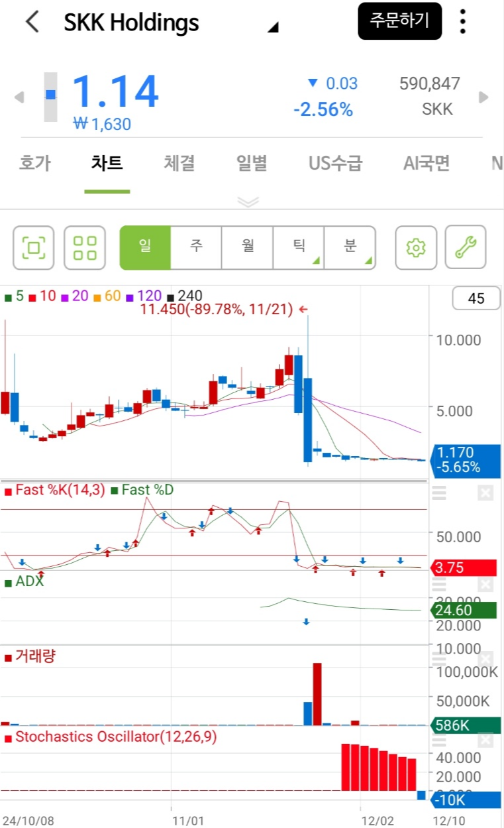The width and height of the screenshot is (504, 828).
Task: Tap the red 3.75 Fast %K value tag
Action: [x=464, y=567]
